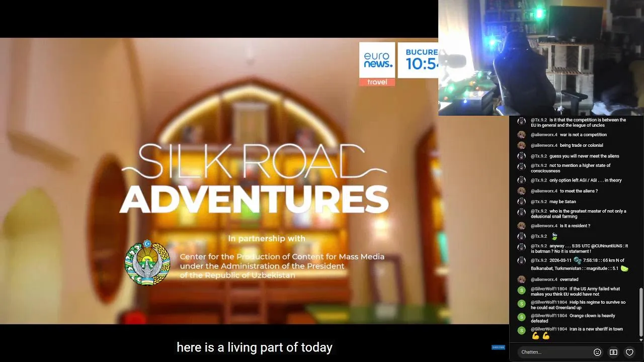Screen dimensions: 644x362
Task: Open the Super Chat purchase icon
Action: pos(613,352)
